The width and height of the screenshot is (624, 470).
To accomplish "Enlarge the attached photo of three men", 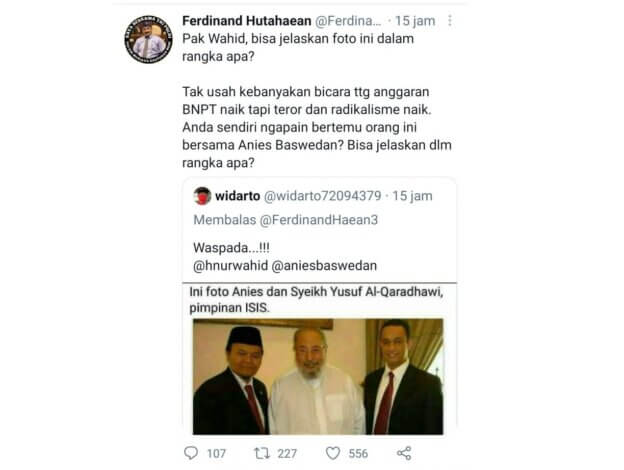I will coord(318,376).
